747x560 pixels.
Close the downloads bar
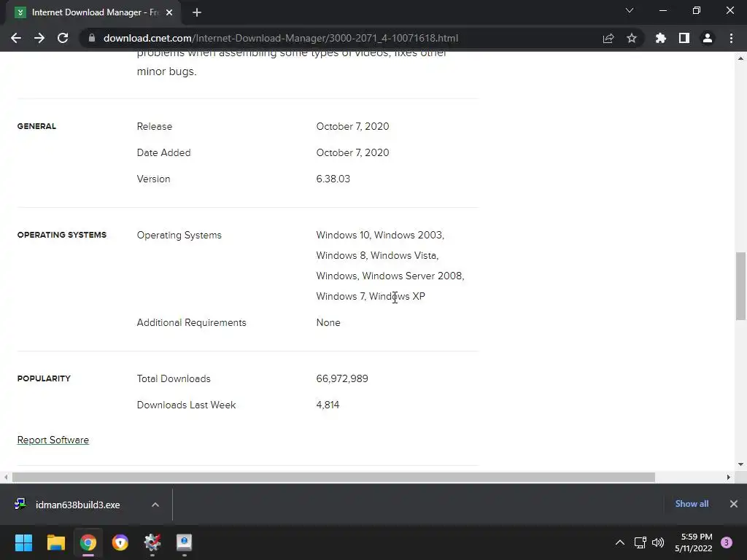point(734,504)
